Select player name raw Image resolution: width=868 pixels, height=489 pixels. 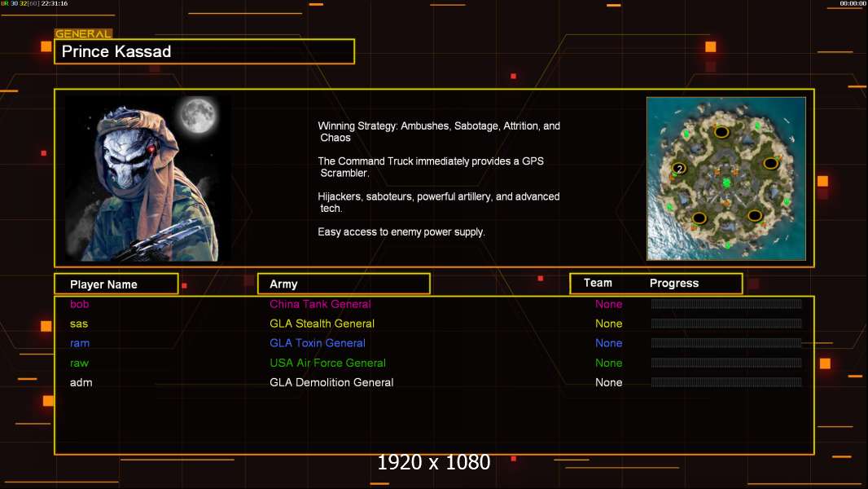click(x=79, y=363)
